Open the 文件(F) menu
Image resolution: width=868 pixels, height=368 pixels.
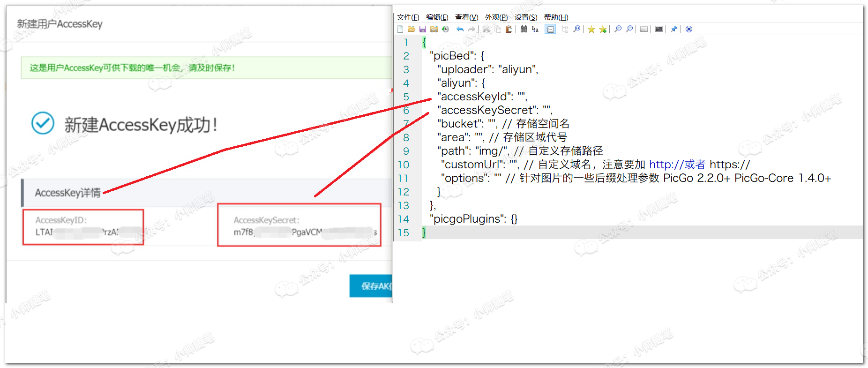click(x=408, y=17)
